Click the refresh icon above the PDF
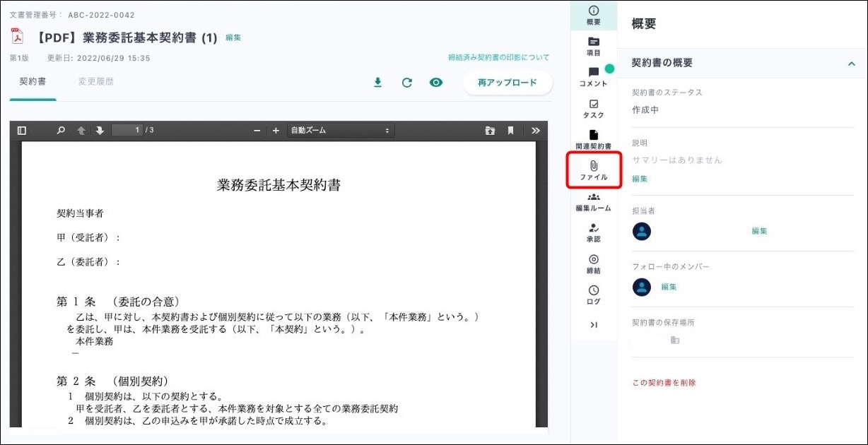 coord(406,83)
